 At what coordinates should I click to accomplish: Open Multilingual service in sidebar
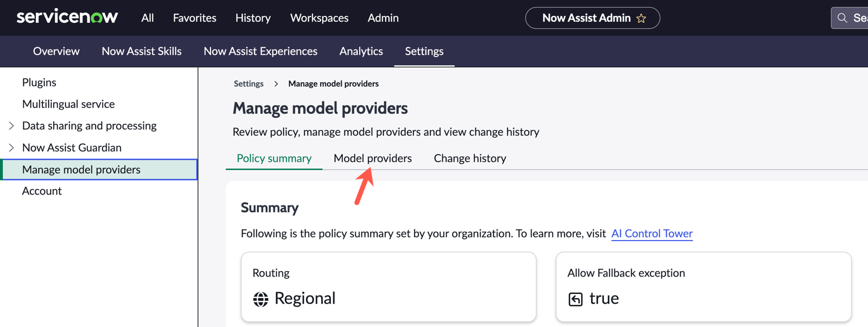pos(68,104)
